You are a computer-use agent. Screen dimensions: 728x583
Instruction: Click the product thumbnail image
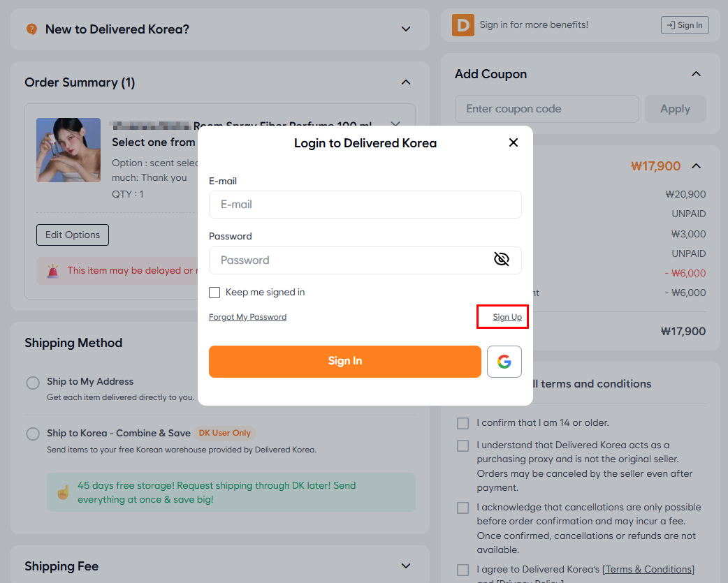point(68,150)
